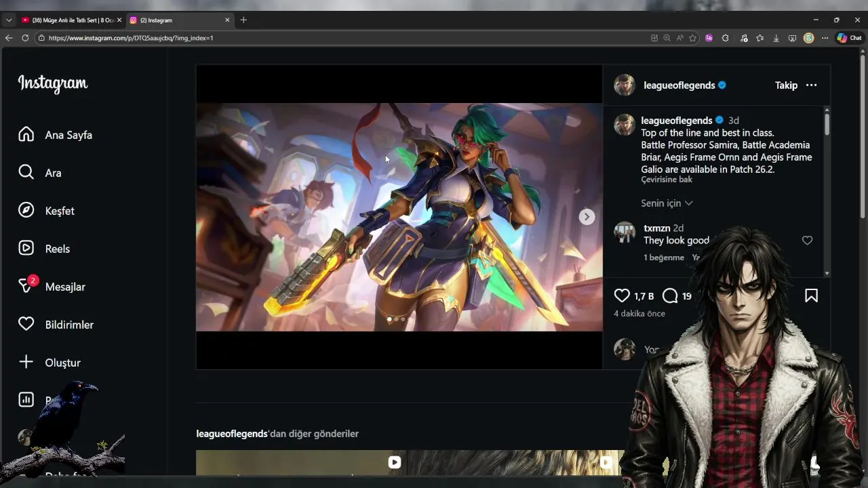Click the zoom magnifier icon in address bar
Viewport: 868px width, 488px height.
667,38
